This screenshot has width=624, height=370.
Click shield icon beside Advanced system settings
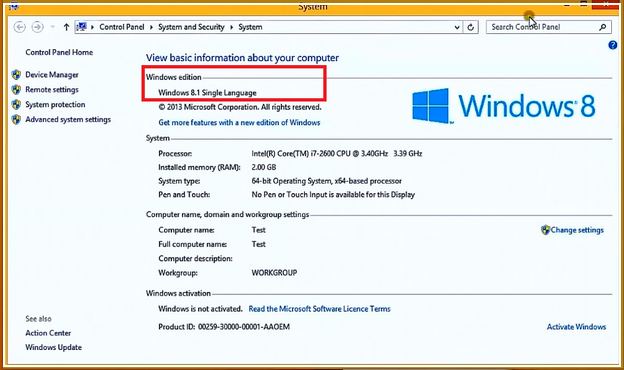tap(16, 119)
